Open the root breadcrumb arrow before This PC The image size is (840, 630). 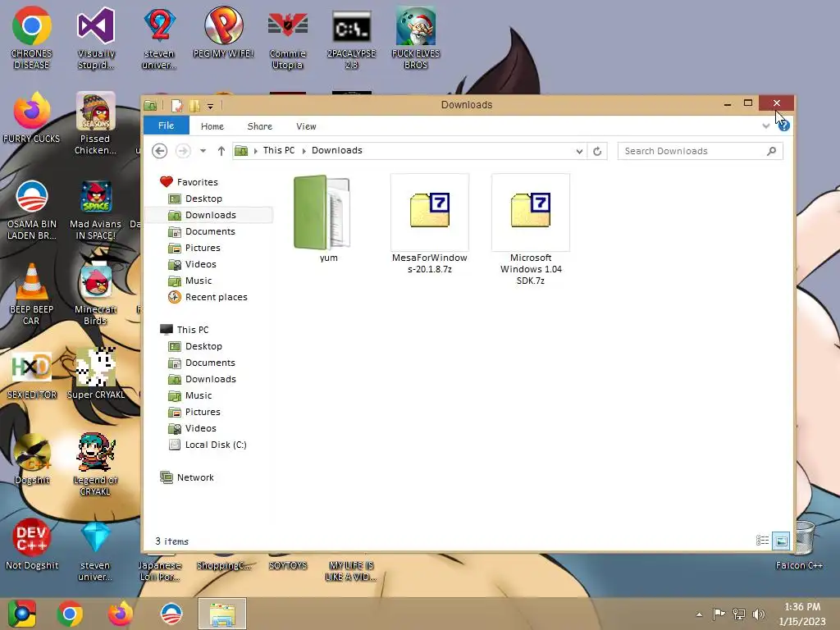(256, 151)
